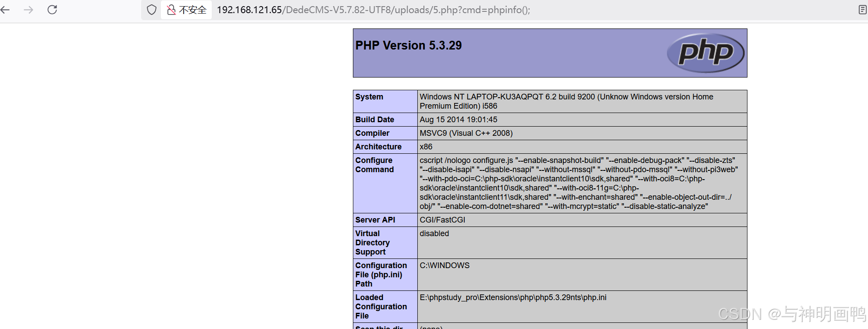This screenshot has height=329, width=868.
Task: Go back with the browser back arrow
Action: point(5,10)
